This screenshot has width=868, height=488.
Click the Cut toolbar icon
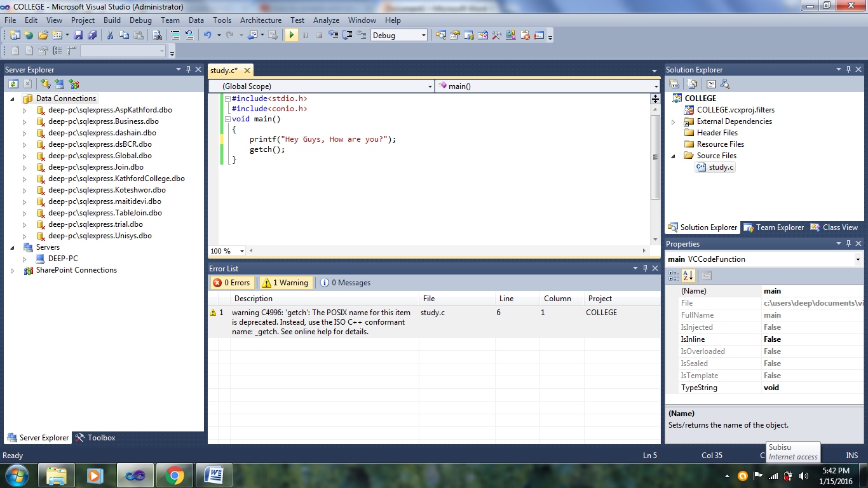pos(109,35)
